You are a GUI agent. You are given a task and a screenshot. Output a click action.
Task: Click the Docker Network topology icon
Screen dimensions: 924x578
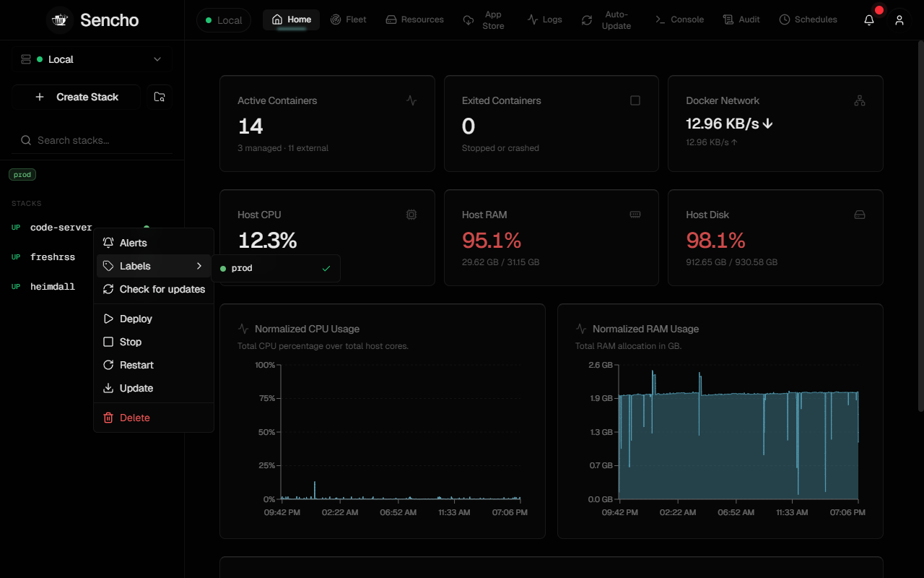[x=860, y=100]
